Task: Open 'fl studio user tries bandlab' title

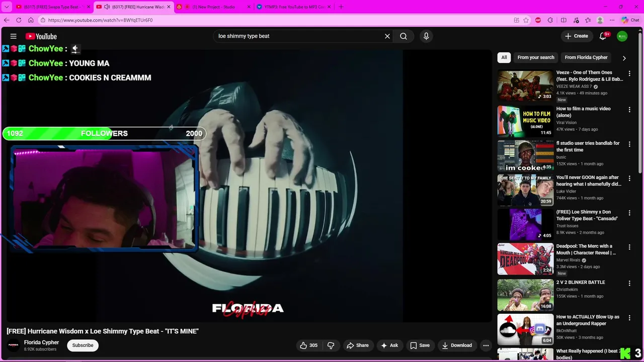Action: [588, 146]
